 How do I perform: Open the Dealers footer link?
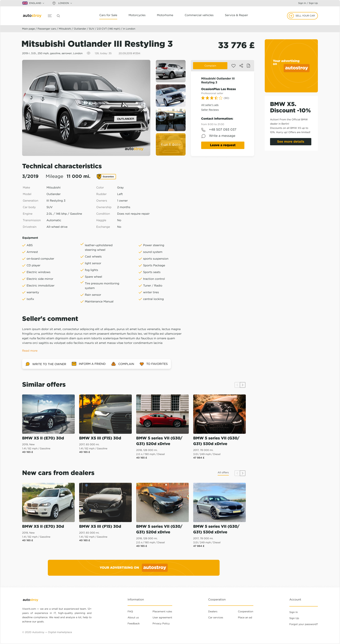click(x=213, y=611)
